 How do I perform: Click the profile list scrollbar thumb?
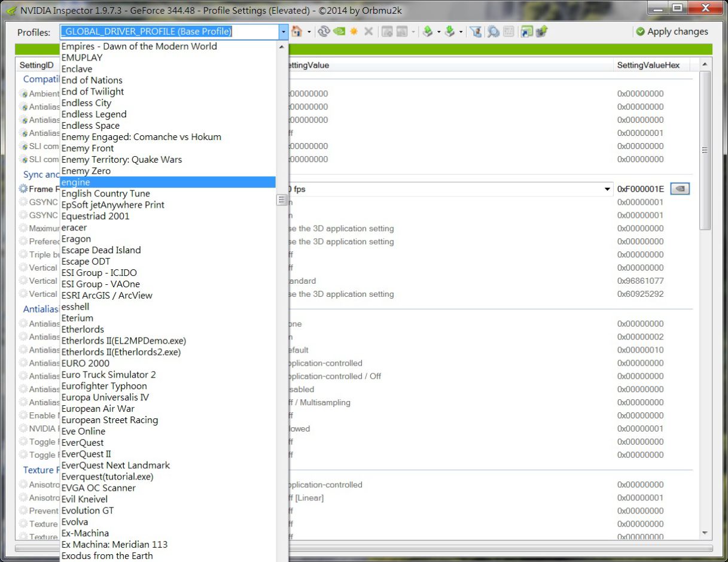pyautogui.click(x=282, y=200)
